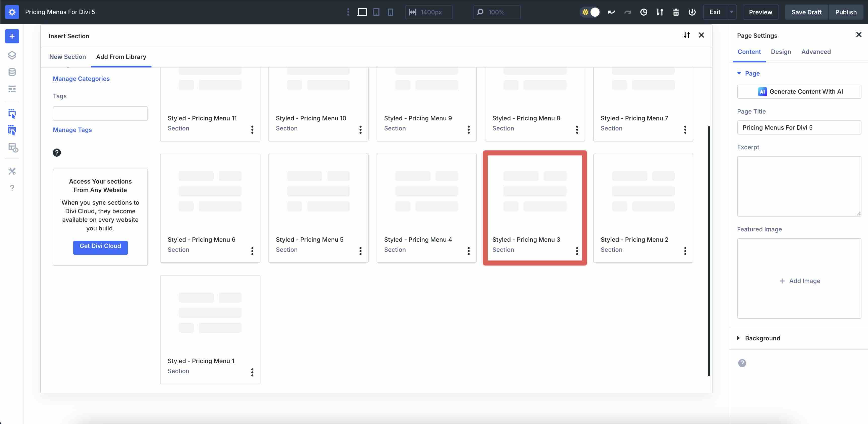Open options menu for Styled - Pricing Menu 3
This screenshot has width=868, height=424.
coord(577,251)
